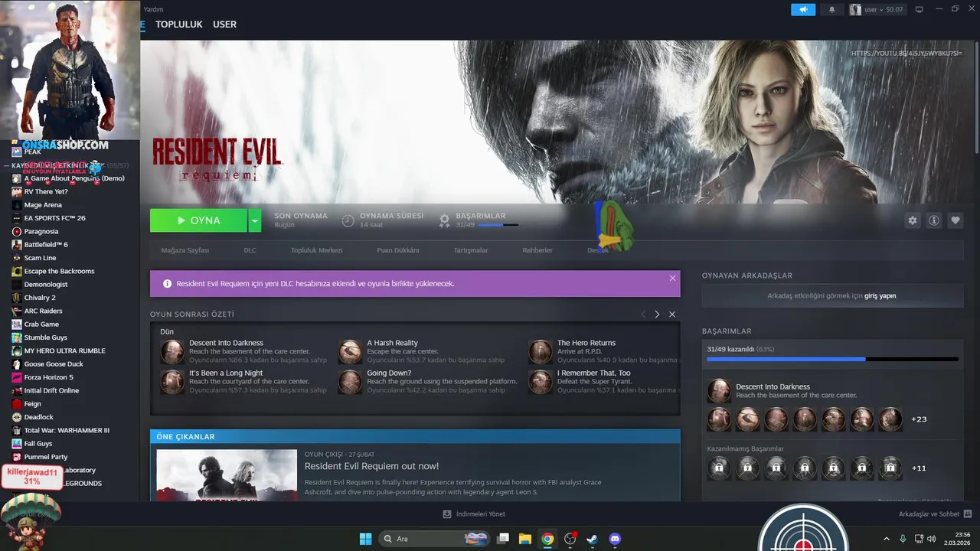Open the USER menu
This screenshot has width=980, height=551.
pos(224,24)
